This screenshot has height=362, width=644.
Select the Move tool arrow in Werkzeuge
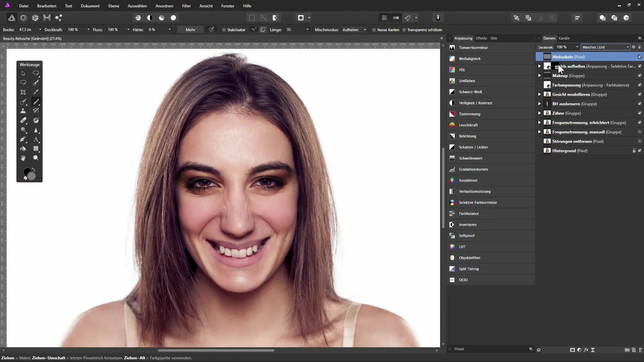pos(23,73)
